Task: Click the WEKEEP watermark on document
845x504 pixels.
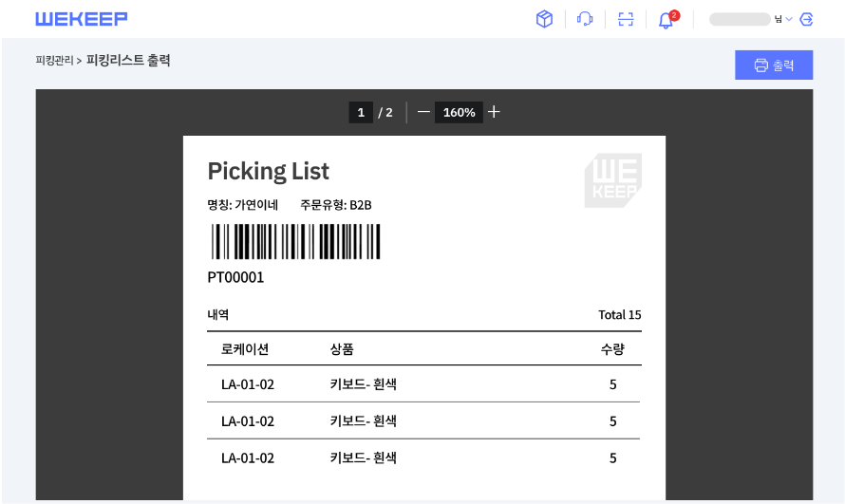Action: 613,180
